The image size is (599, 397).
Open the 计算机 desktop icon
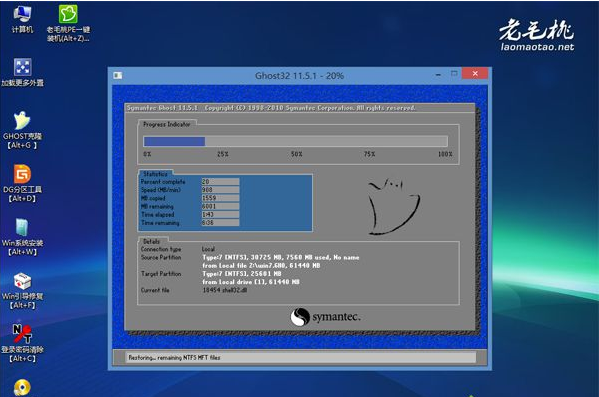click(22, 19)
